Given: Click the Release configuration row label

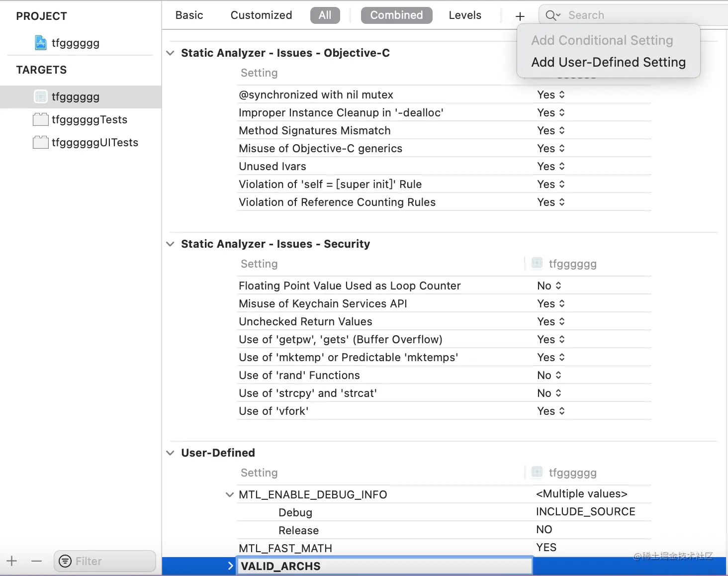Looking at the screenshot, I should point(298,530).
